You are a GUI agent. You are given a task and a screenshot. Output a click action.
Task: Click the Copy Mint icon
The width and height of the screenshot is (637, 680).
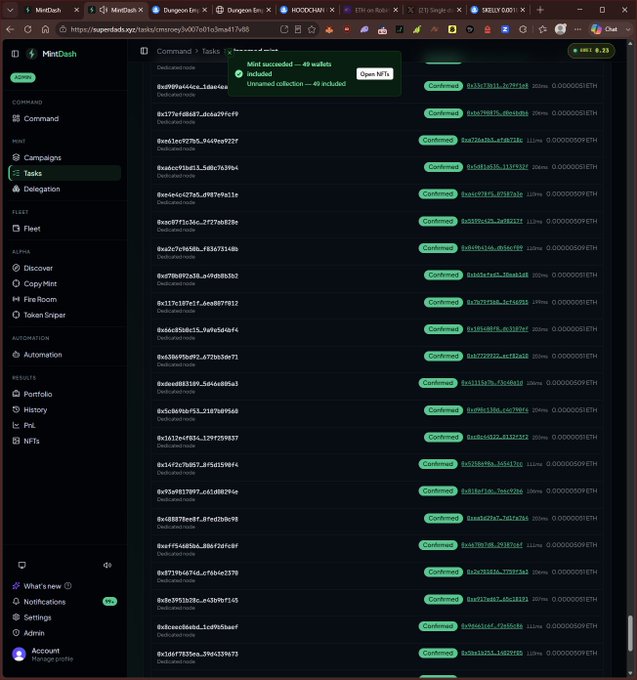click(x=16, y=284)
